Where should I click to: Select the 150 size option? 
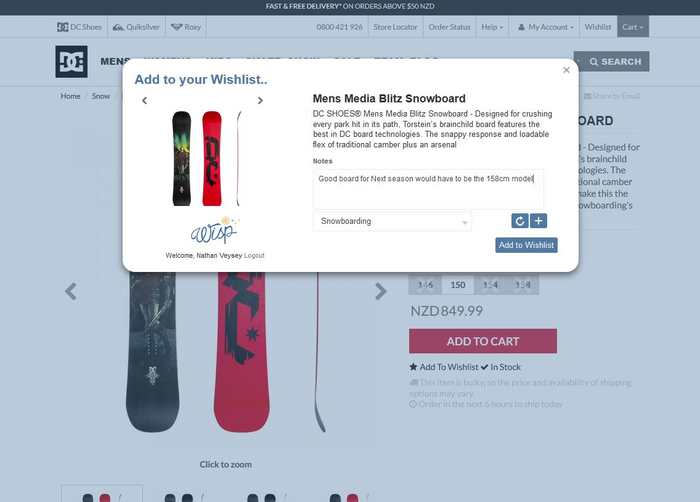coord(458,285)
